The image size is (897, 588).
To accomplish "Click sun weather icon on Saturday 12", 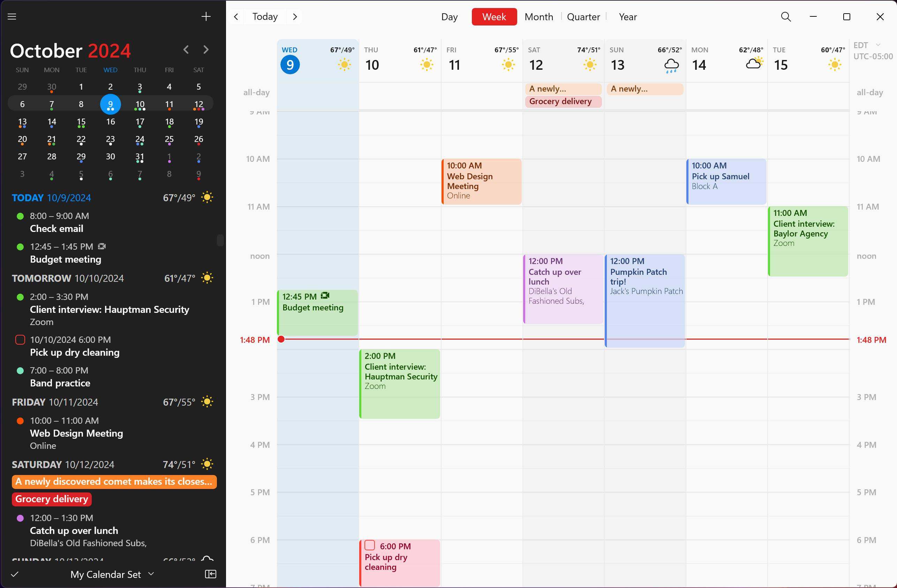I will coord(589,65).
